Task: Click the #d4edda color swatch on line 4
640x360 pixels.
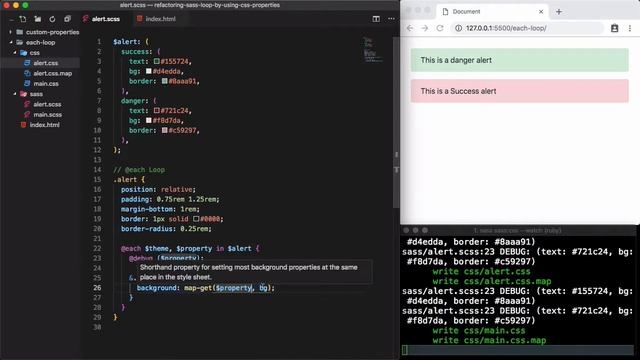Action: point(149,71)
